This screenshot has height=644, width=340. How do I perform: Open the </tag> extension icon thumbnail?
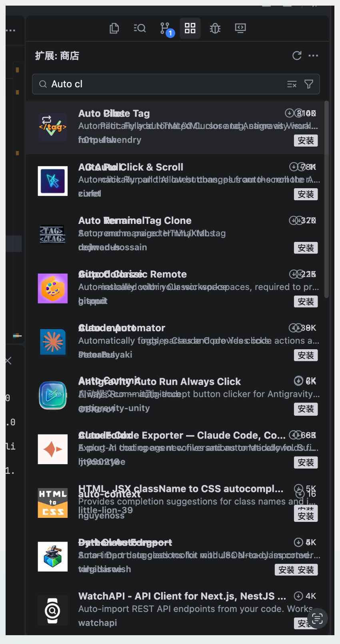tap(53, 127)
